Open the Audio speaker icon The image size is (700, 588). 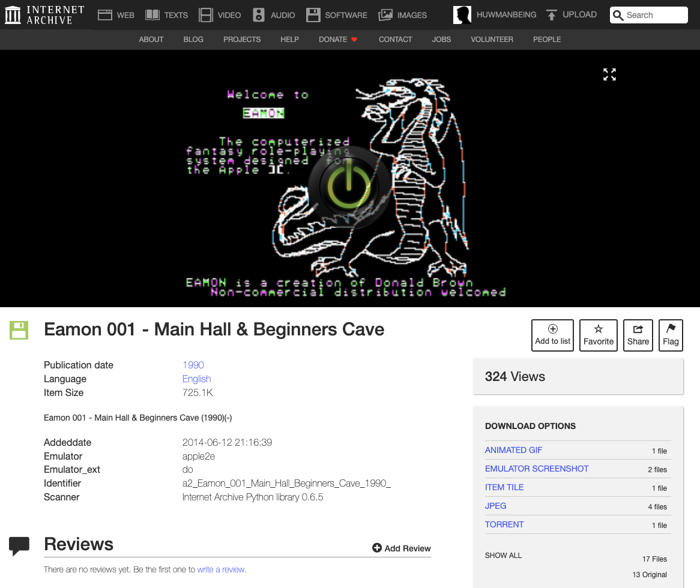(259, 15)
